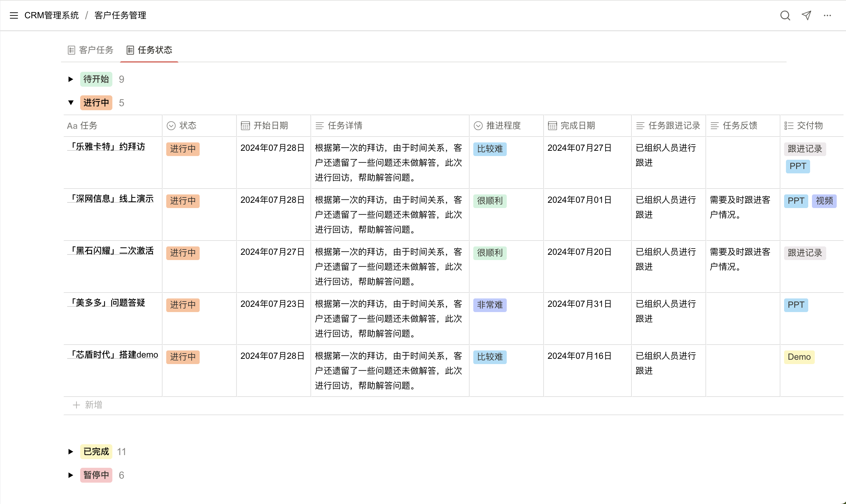
Task: Expand the 已完成 group
Action: [71, 451]
